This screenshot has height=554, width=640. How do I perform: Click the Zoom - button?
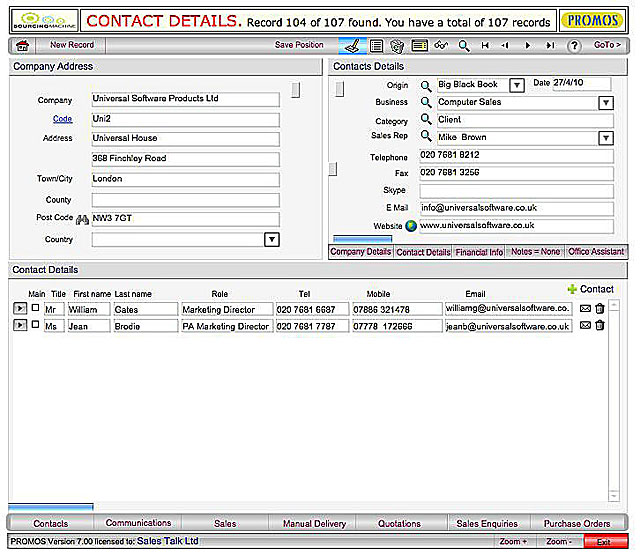pos(559,542)
